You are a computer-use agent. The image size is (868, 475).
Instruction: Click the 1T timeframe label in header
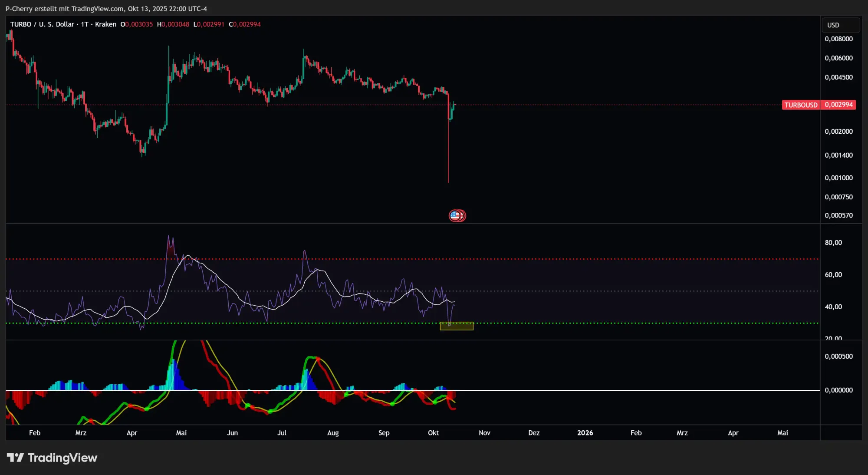85,24
